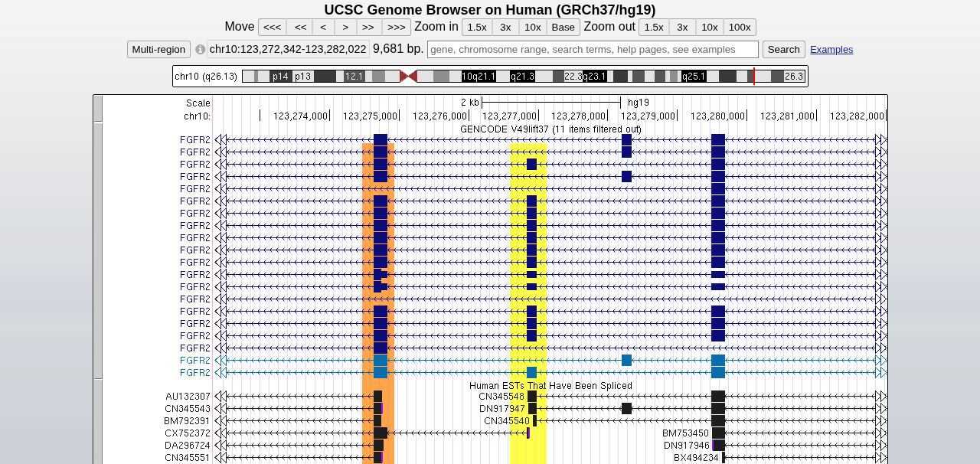Click the 123,280,000 ruler position
Screen dimensions: 980x464
point(718,116)
